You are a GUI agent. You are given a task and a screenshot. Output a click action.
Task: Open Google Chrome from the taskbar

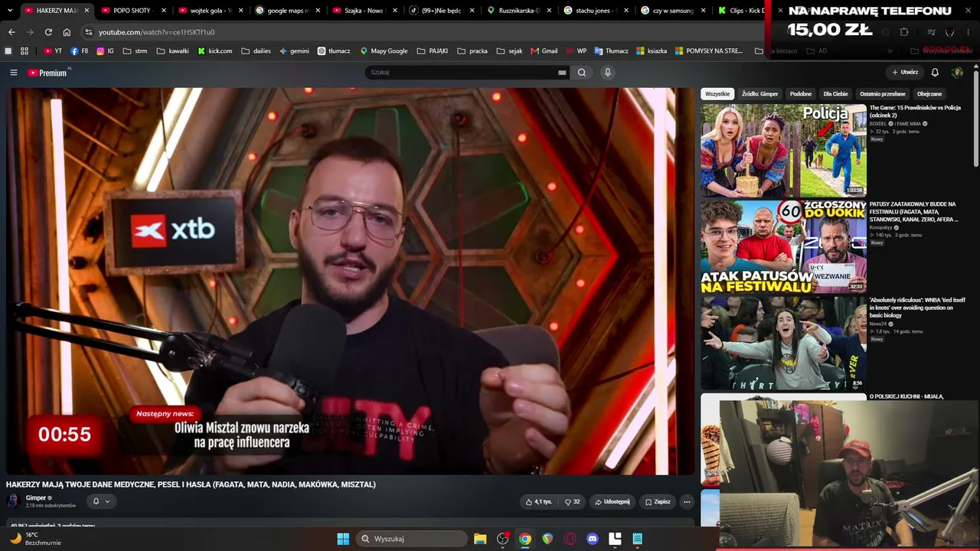point(525,539)
